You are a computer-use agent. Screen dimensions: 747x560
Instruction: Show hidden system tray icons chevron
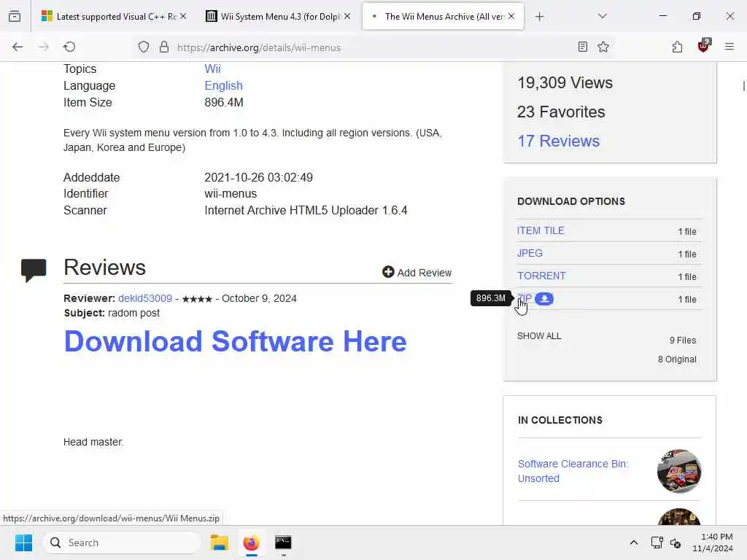634,542
